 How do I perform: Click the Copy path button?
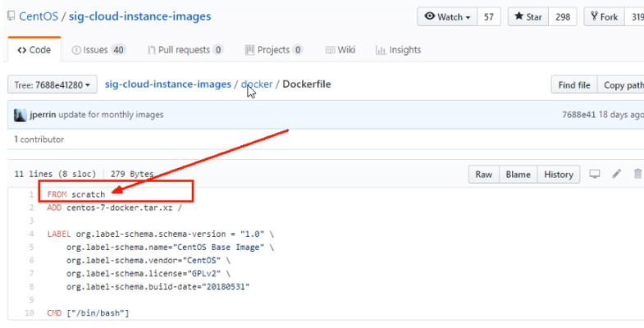click(621, 85)
